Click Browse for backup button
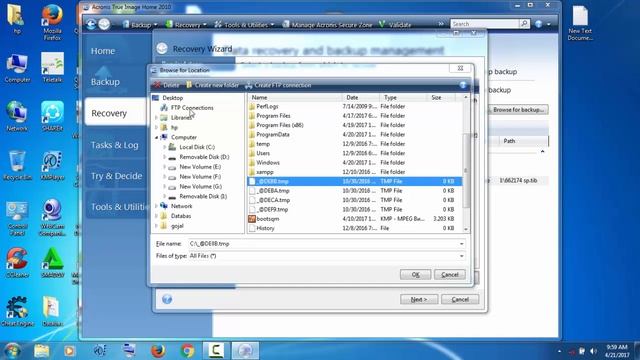Screen dimensions: 640x360 pos(518,110)
